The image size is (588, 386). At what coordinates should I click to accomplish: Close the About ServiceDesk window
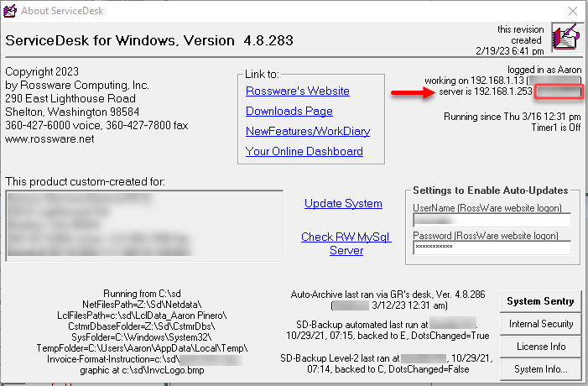click(573, 11)
